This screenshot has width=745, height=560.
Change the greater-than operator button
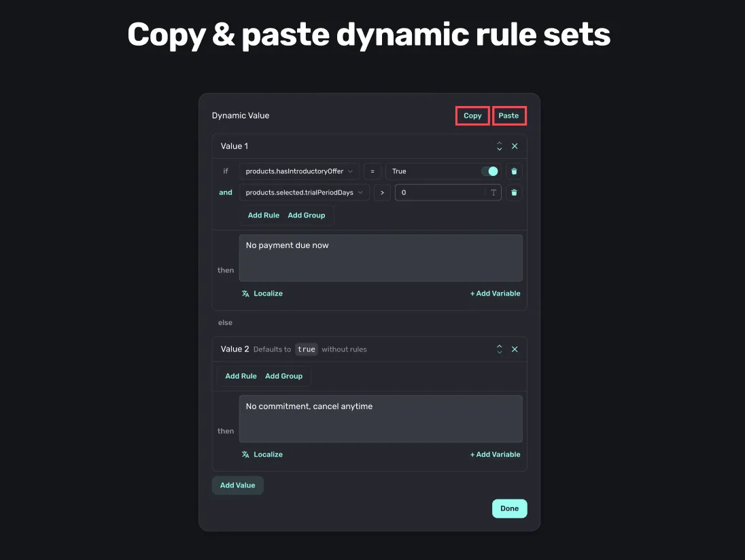click(x=382, y=192)
